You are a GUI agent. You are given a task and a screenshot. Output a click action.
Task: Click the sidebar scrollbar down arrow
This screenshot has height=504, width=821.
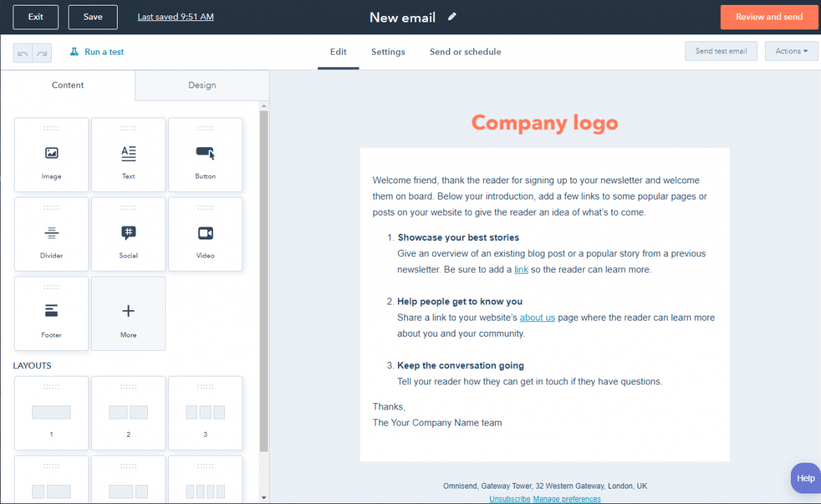(x=264, y=498)
